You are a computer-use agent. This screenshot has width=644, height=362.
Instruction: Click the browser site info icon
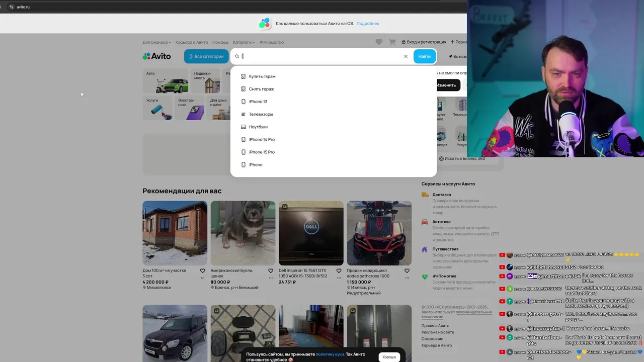pos(11,7)
